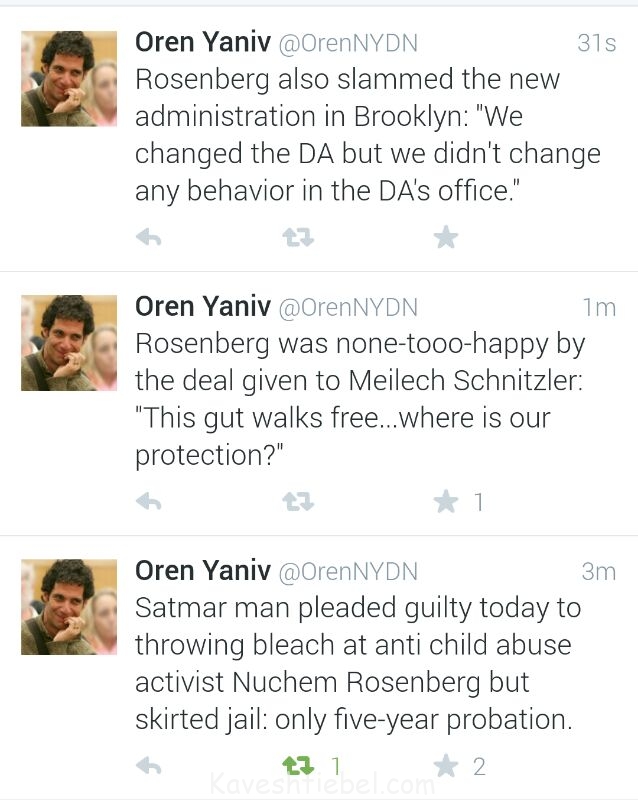Reply to the Meilech Schnitzler deal tweet
Screen dimensions: 638x800
click(x=148, y=501)
